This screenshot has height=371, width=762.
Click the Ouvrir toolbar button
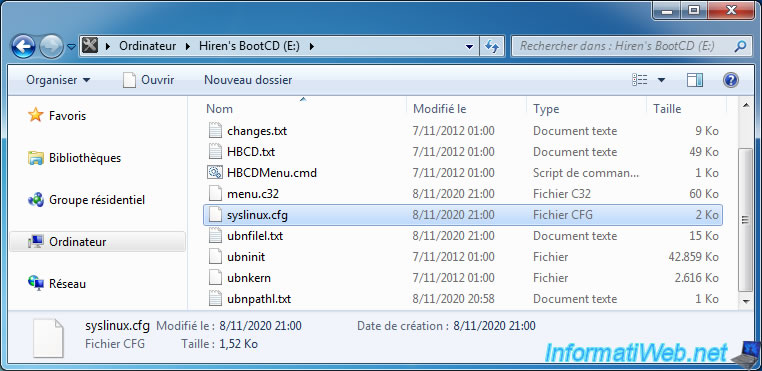(149, 80)
